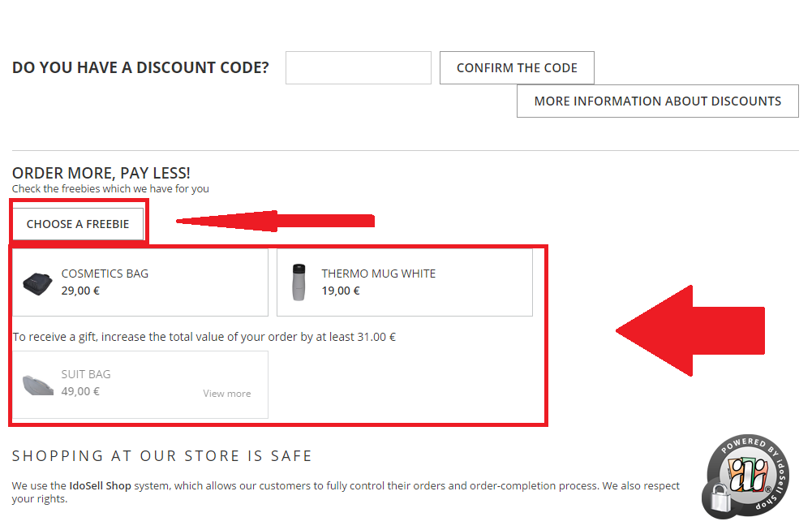812x530 pixels.
Task: Click the Suit Bag product name
Action: 86,374
